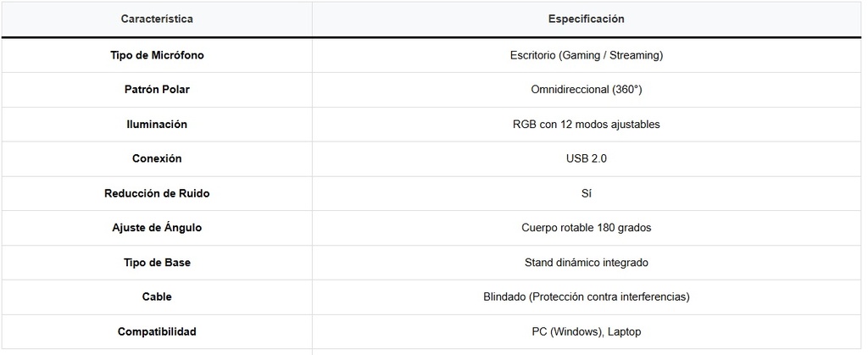Select the Reducción de Ruido label
This screenshot has width=868, height=355.
pos(157,193)
